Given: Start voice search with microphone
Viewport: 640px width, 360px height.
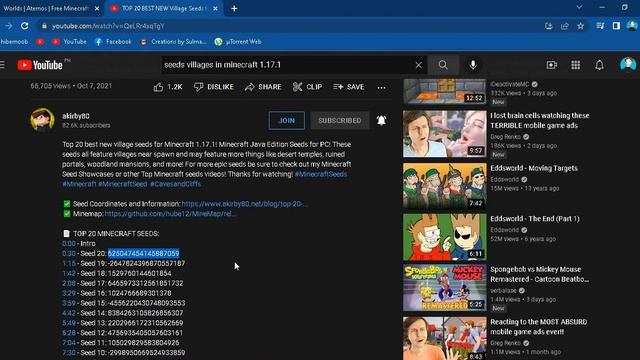Looking at the screenshot, I should pyautogui.click(x=473, y=65).
